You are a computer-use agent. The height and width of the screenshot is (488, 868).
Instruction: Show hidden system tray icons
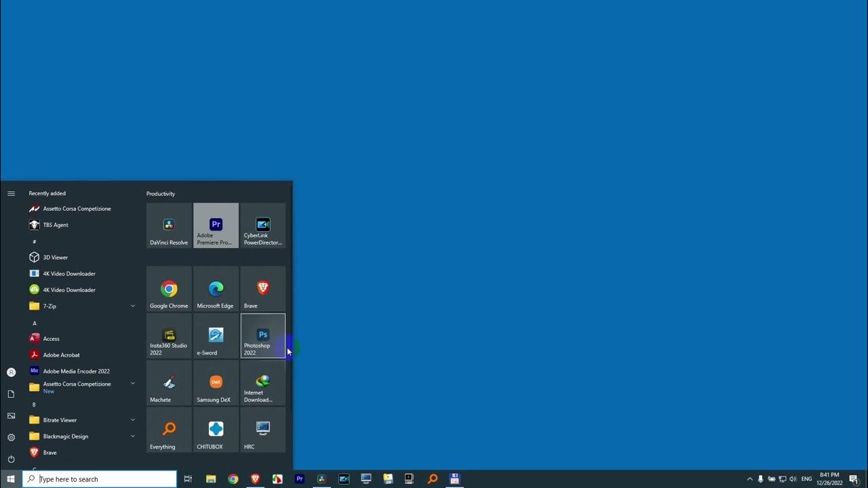749,479
